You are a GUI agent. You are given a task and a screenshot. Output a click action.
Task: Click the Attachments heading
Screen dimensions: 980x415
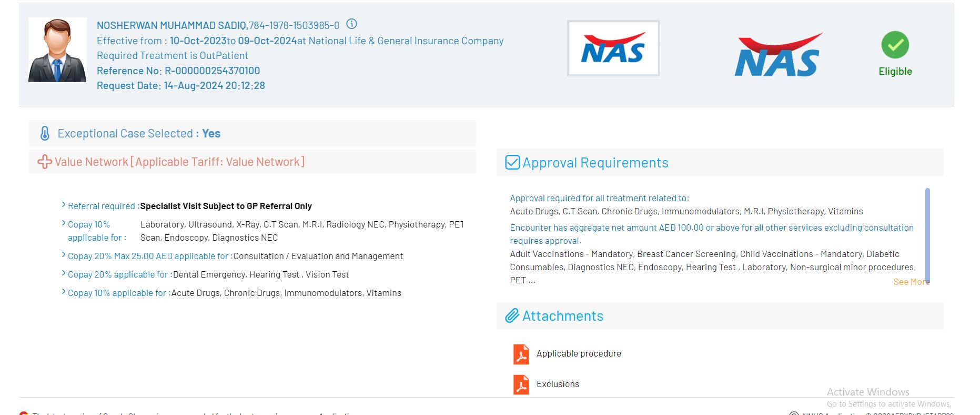563,316
